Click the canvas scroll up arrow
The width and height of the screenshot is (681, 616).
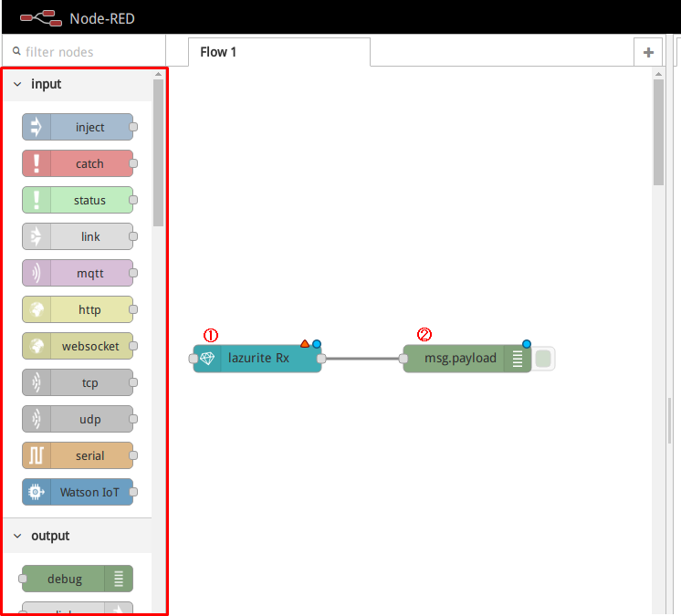[x=658, y=74]
